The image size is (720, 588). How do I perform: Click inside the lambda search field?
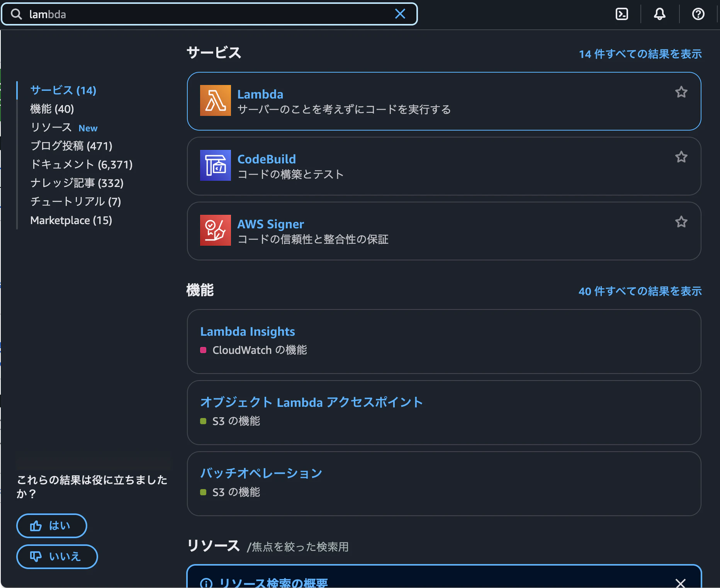click(x=209, y=14)
